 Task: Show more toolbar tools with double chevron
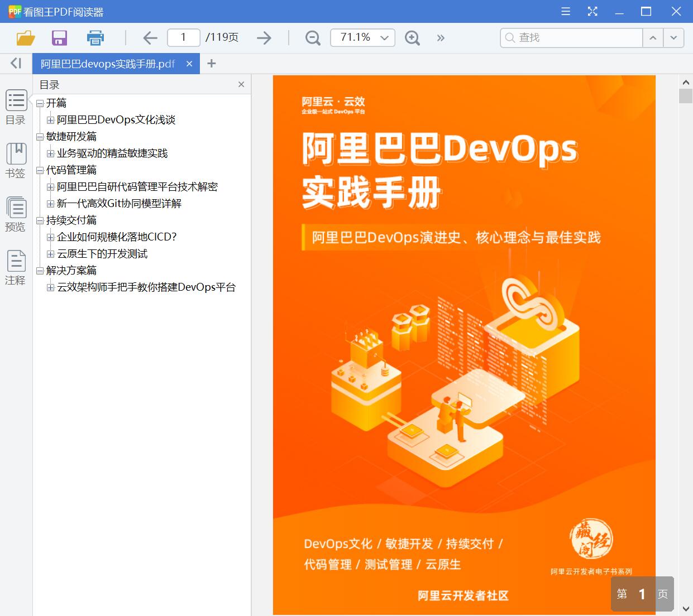click(441, 37)
